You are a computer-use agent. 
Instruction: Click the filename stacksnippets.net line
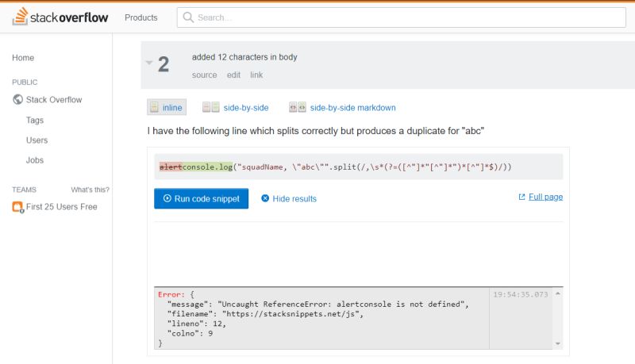coord(265,314)
